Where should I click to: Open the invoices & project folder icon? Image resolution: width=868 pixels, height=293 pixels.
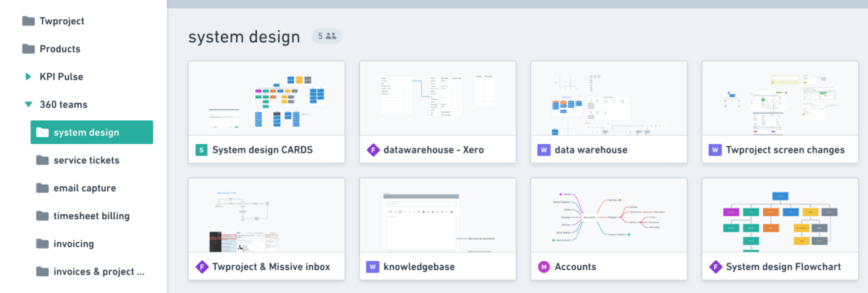coord(42,271)
